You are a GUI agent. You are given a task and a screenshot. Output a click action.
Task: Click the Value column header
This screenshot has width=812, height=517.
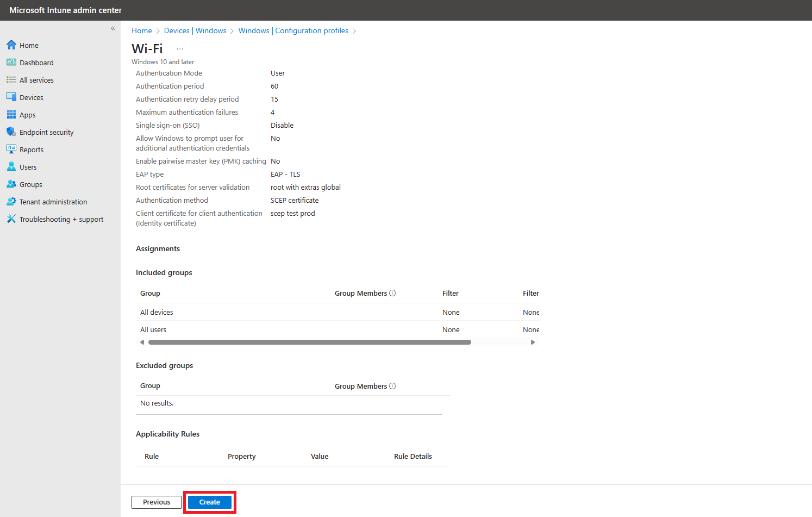320,456
